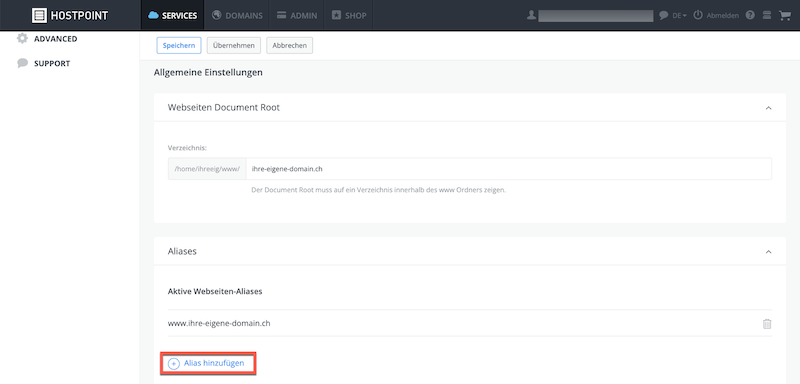Click the Abmelden logout link
Image resolution: width=800 pixels, height=384 pixels.
[716, 15]
